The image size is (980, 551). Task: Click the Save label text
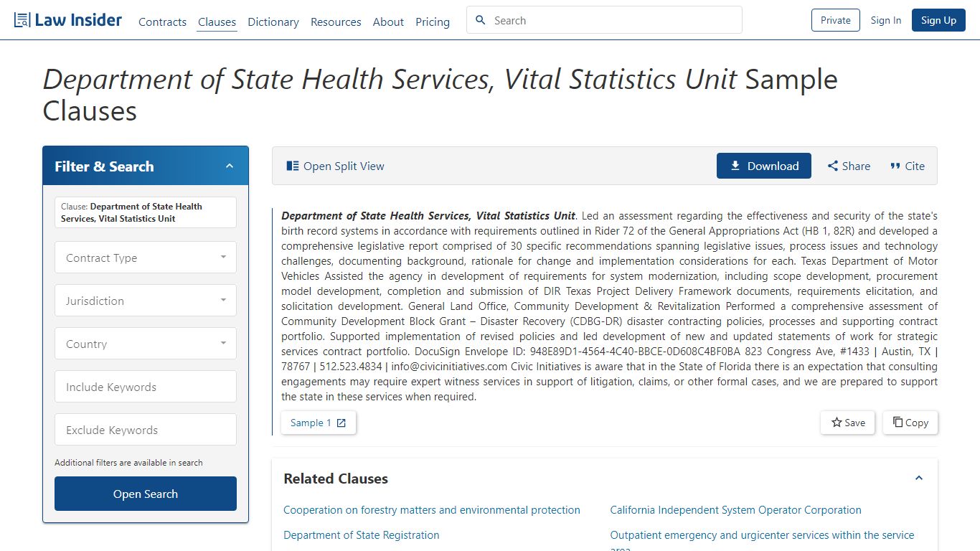click(854, 423)
